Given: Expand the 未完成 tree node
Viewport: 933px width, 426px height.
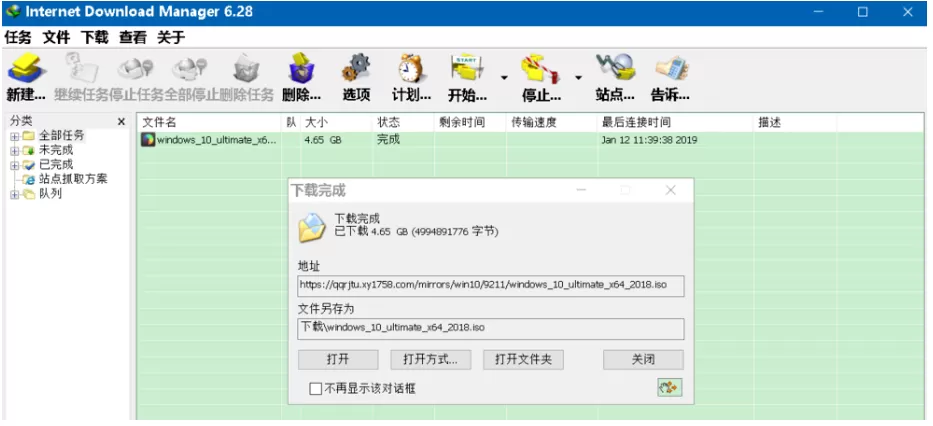Looking at the screenshot, I should click(14, 151).
